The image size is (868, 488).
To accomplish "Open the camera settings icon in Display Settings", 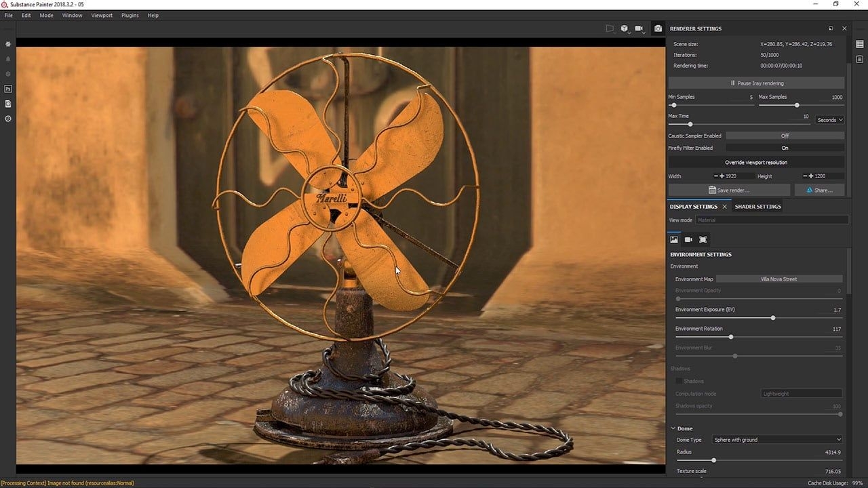I will [688, 239].
